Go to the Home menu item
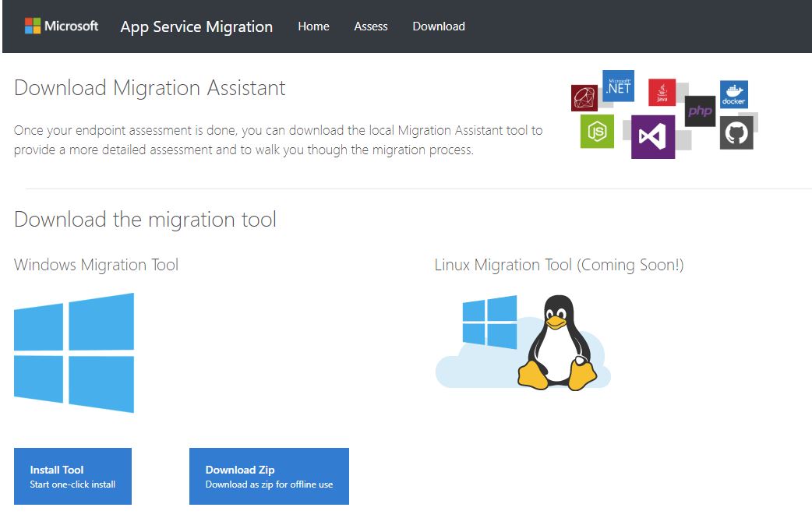This screenshot has width=812, height=525. tap(313, 26)
